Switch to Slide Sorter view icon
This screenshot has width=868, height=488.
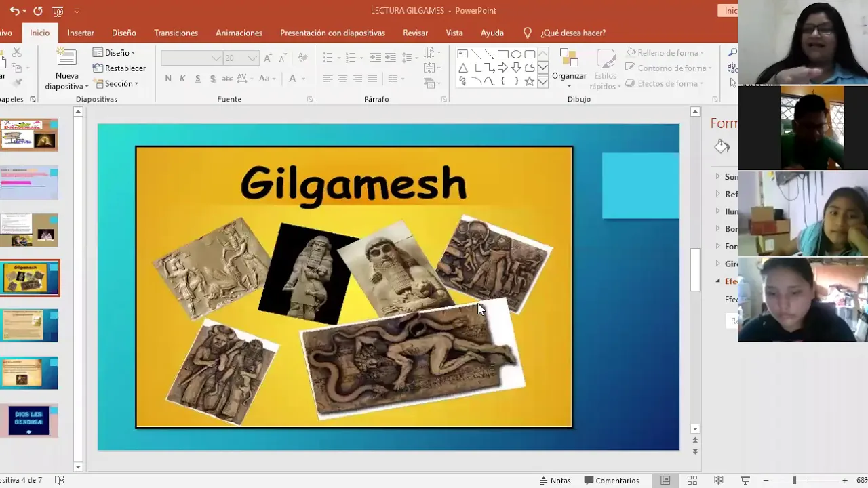point(692,480)
